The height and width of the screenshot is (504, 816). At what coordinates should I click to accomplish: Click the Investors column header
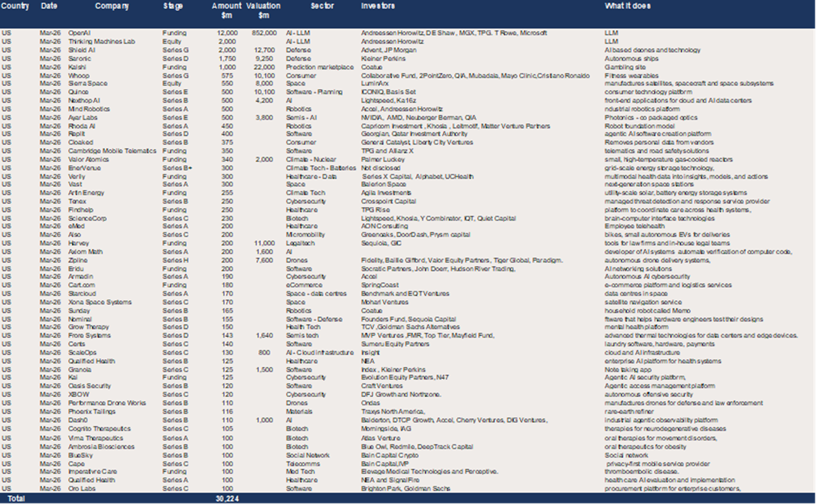(x=378, y=6)
